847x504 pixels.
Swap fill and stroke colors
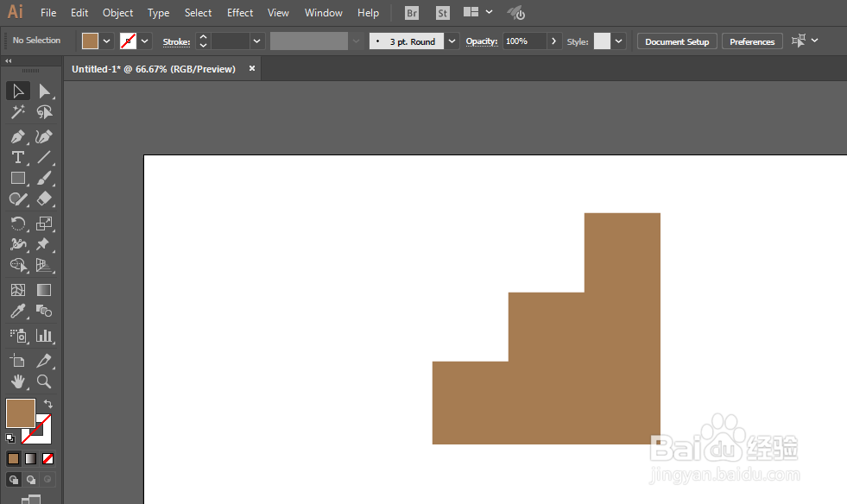tap(48, 404)
